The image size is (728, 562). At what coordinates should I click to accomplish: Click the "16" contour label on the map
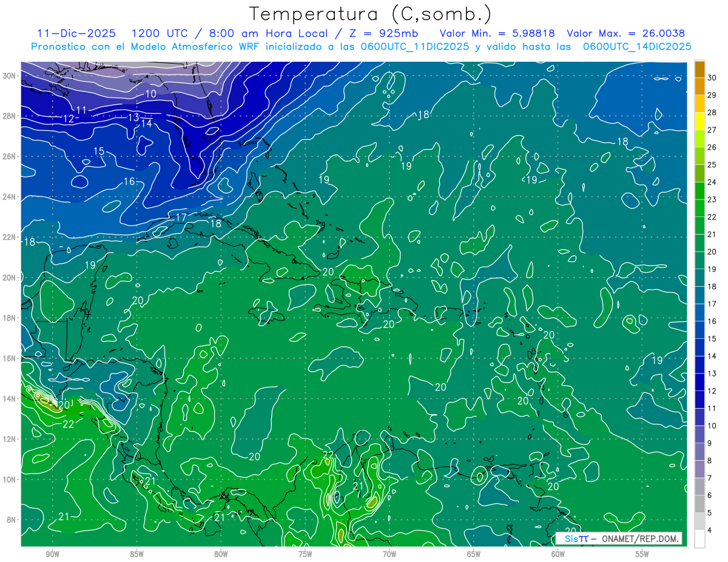tap(129, 181)
